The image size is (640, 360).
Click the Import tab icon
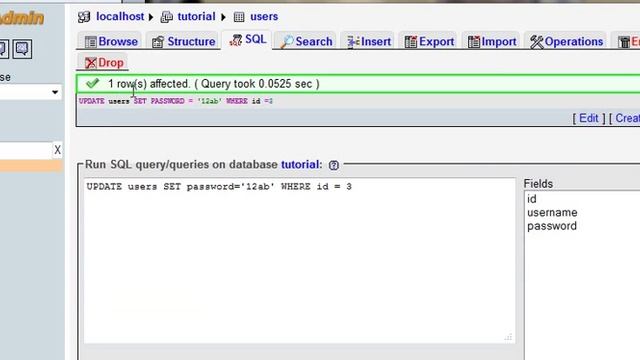tap(473, 42)
